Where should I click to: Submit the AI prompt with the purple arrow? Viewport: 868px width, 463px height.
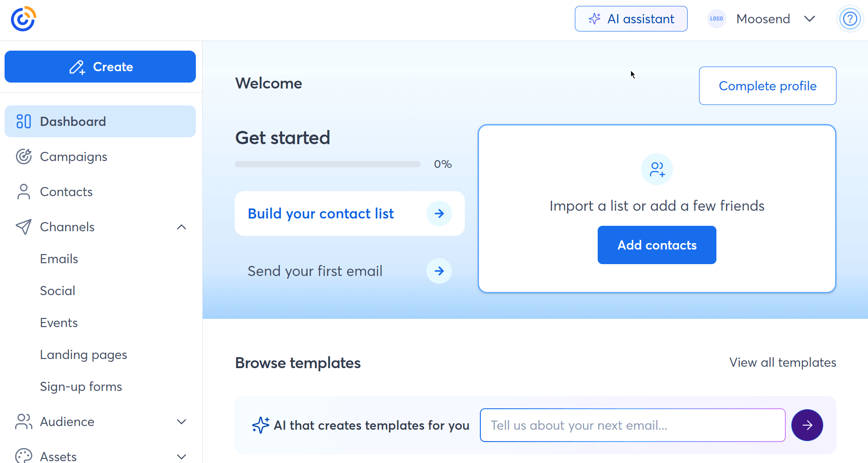(x=807, y=425)
